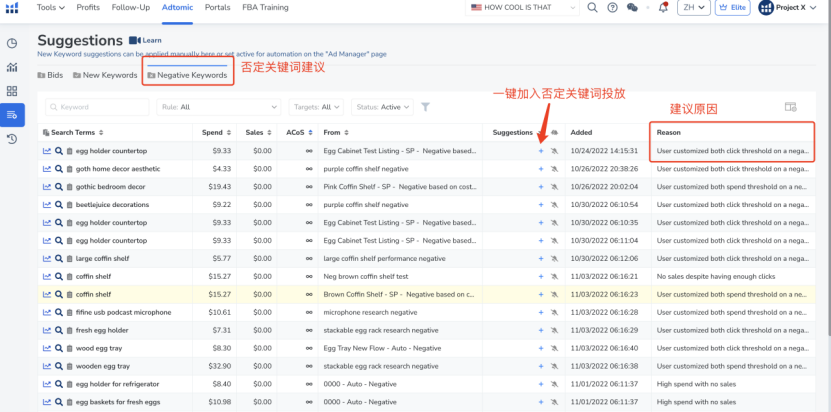This screenshot has height=412, width=831.
Task: Delete the wood egg tray search term
Action: click(69, 348)
